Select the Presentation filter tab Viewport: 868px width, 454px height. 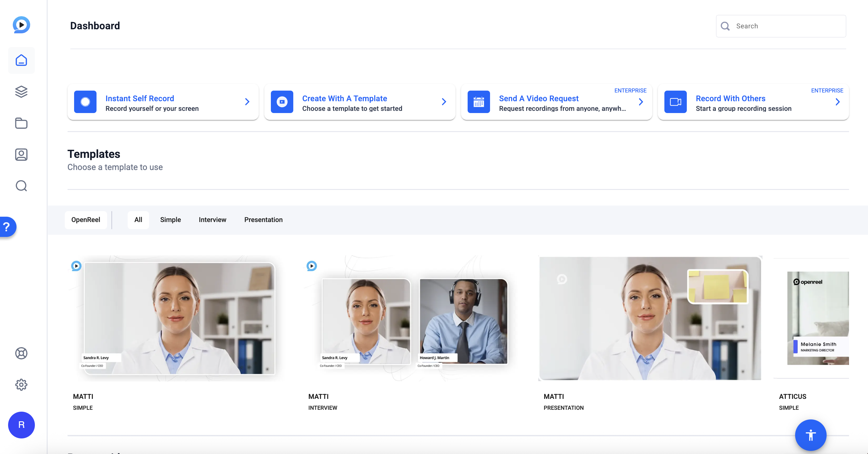point(263,220)
